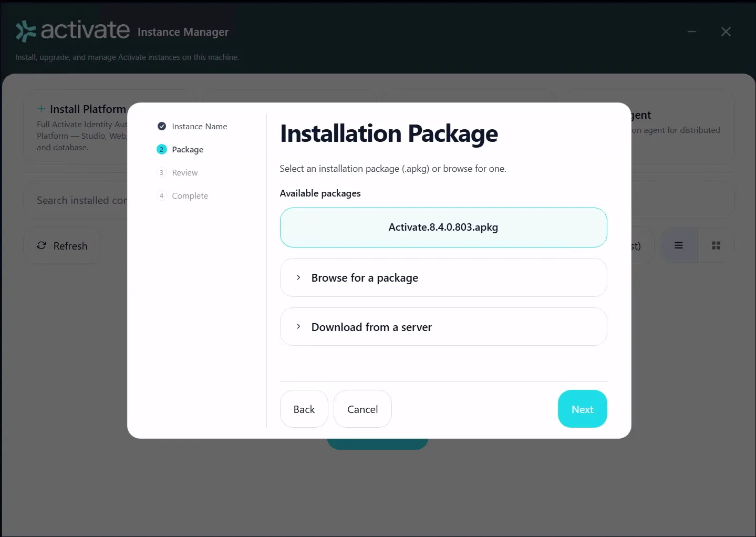Close the Instance Manager window
This screenshot has height=537, width=756.
tap(726, 32)
